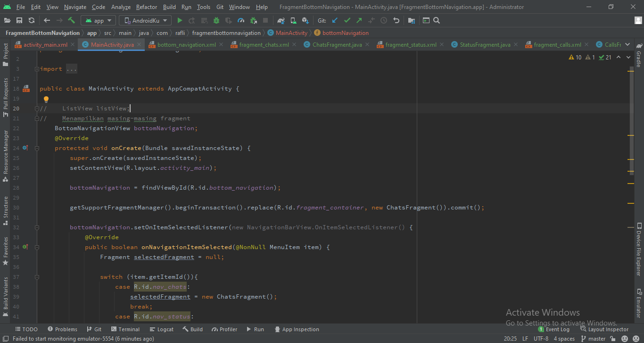Run the app with the green play icon
Viewport: 644px width, 343px height.
[180, 20]
